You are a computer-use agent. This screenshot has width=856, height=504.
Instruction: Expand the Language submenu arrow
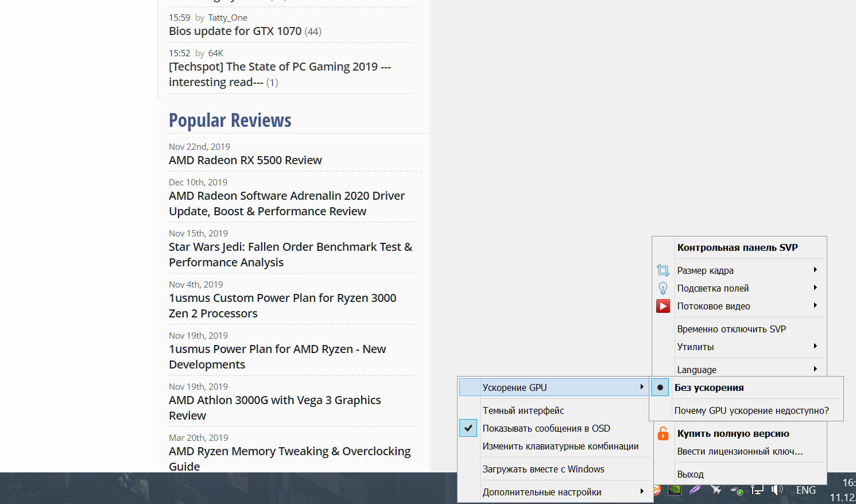pos(815,369)
